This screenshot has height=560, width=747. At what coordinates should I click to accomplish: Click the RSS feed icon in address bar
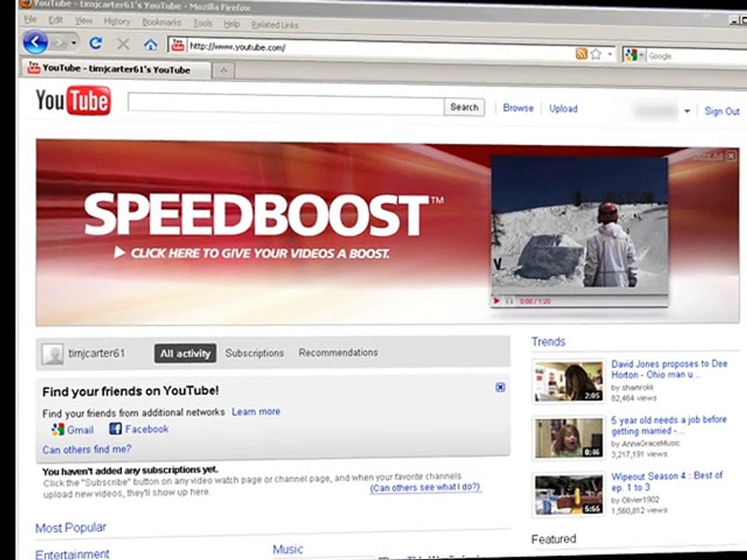[581, 54]
